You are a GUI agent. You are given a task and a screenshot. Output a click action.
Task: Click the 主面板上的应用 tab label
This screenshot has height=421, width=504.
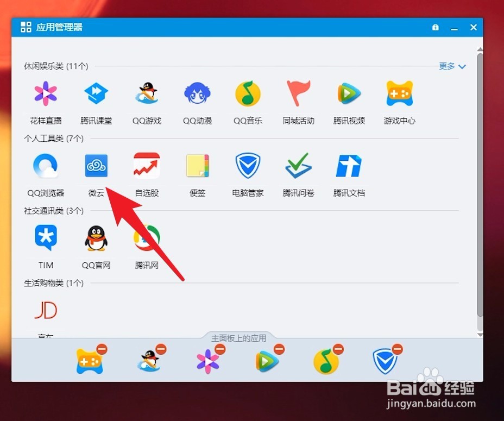[238, 338]
